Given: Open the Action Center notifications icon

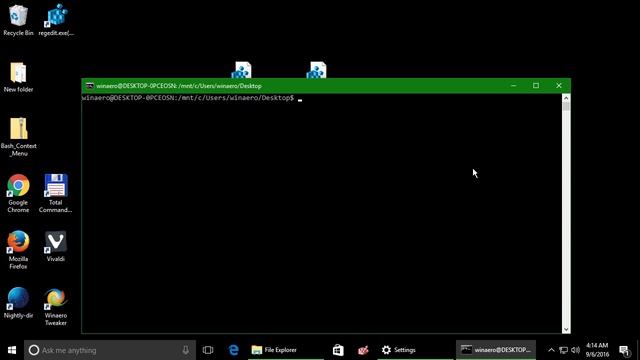Looking at the screenshot, I should coord(624,350).
